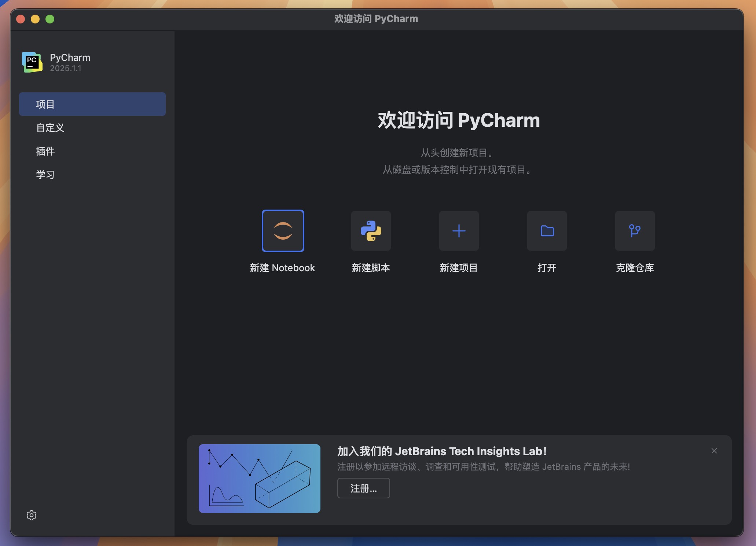756x546 pixels.
Task: Select the 项目 tab in sidebar
Action: point(92,104)
